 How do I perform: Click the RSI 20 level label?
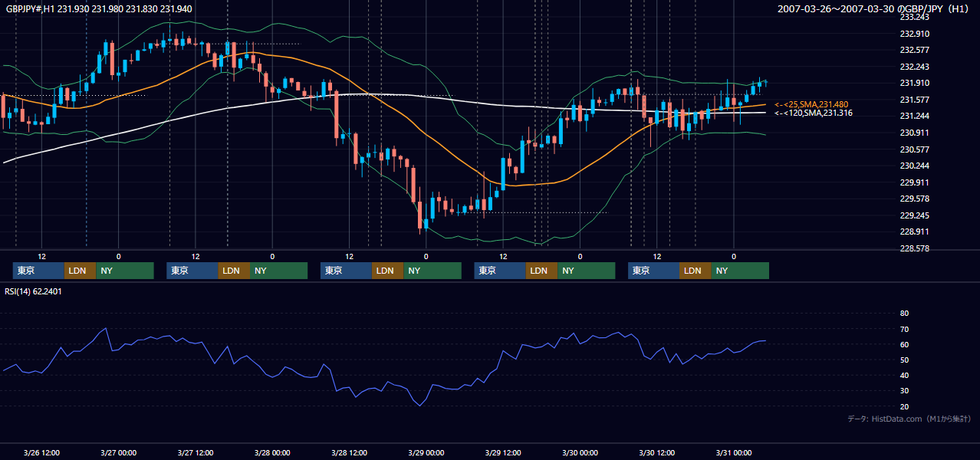[904, 406]
